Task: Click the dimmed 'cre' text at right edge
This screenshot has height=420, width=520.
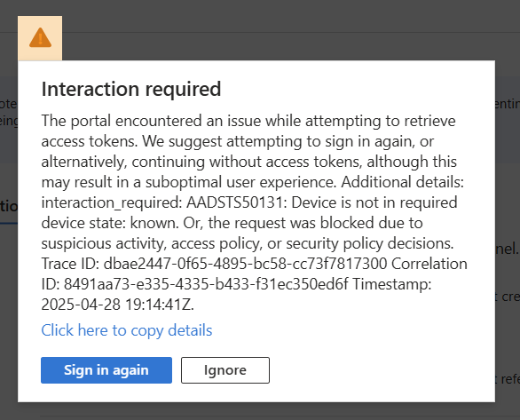Action: click(x=510, y=297)
